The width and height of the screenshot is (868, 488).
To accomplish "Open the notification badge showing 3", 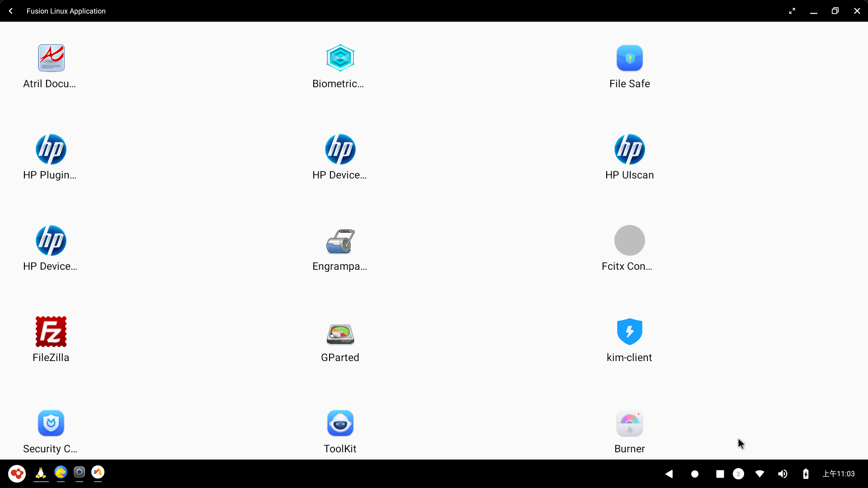I will [738, 474].
